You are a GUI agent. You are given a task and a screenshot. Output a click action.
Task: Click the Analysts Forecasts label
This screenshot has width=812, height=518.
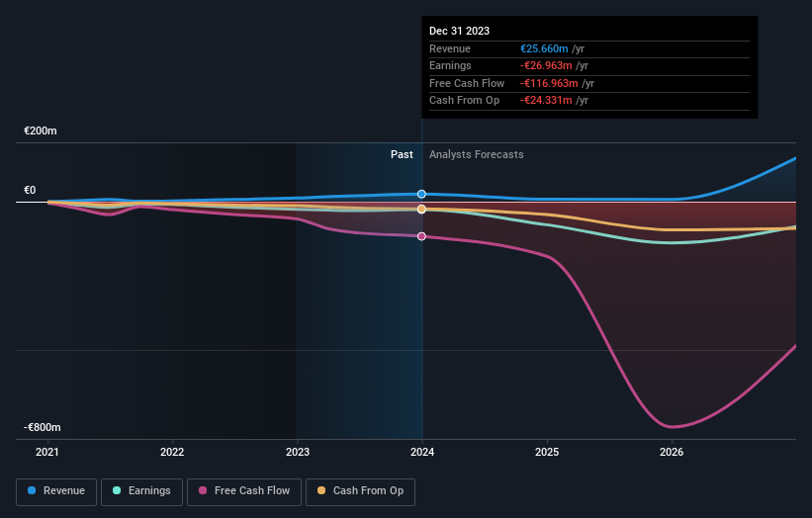pos(477,155)
